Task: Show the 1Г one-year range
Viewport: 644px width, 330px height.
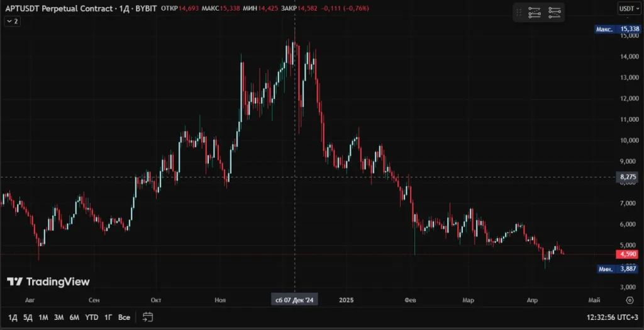Action: pos(108,317)
